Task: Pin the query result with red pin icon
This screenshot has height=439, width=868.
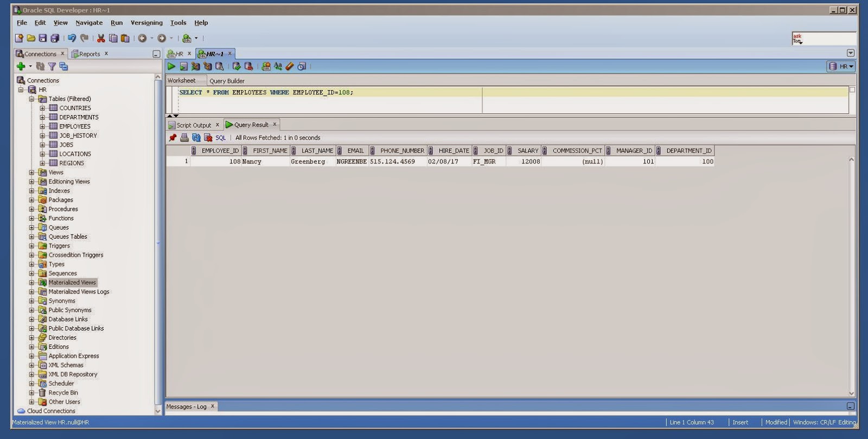Action: (173, 138)
